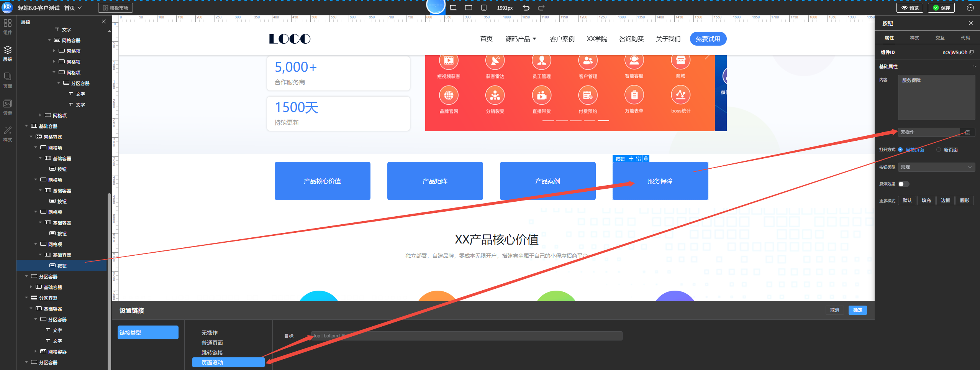980x370 pixels.
Task: Open the more options ellipsis menu
Action: point(970,8)
